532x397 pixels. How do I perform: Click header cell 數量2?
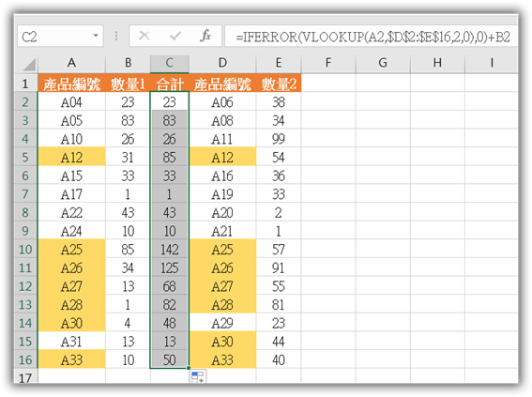pos(279,84)
